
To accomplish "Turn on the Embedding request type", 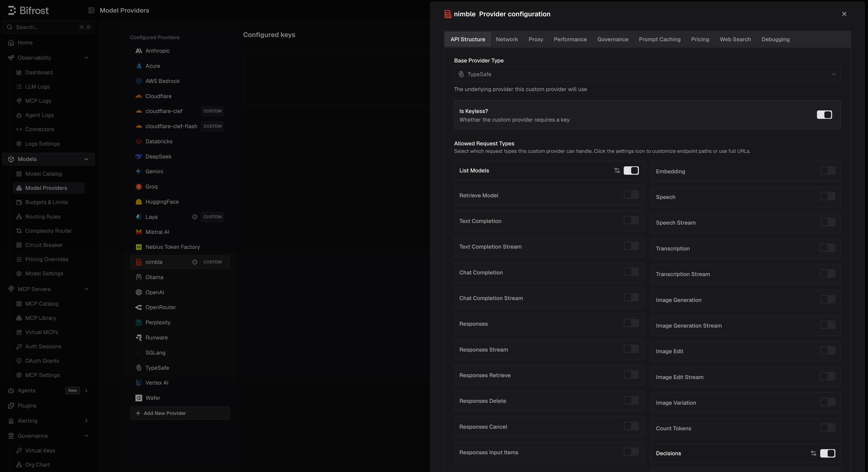I will (x=828, y=171).
